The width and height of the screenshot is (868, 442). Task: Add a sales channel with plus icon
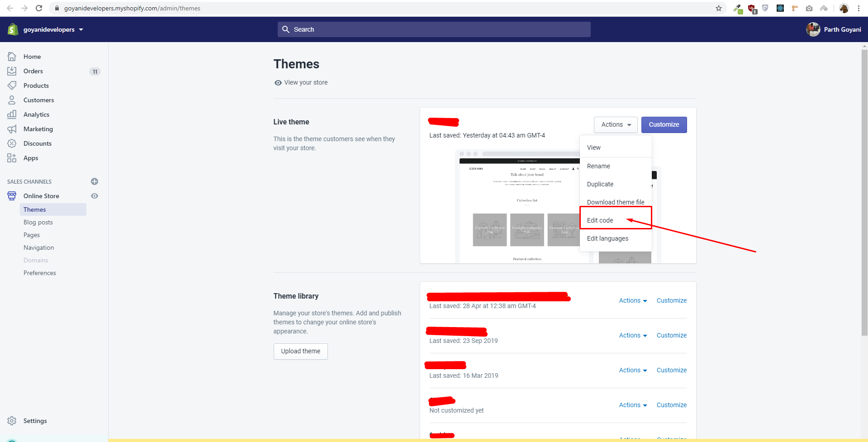coord(95,181)
